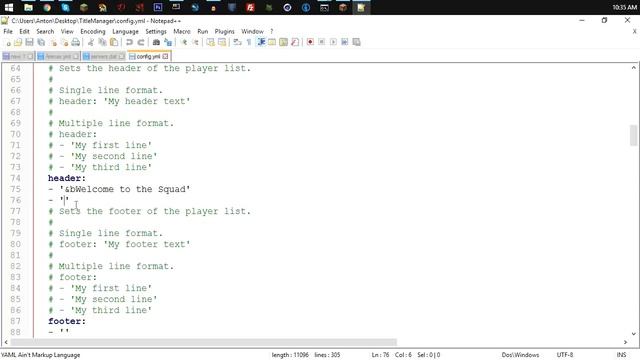Click 'YAML Ain't Markup Language' status text

point(40,355)
